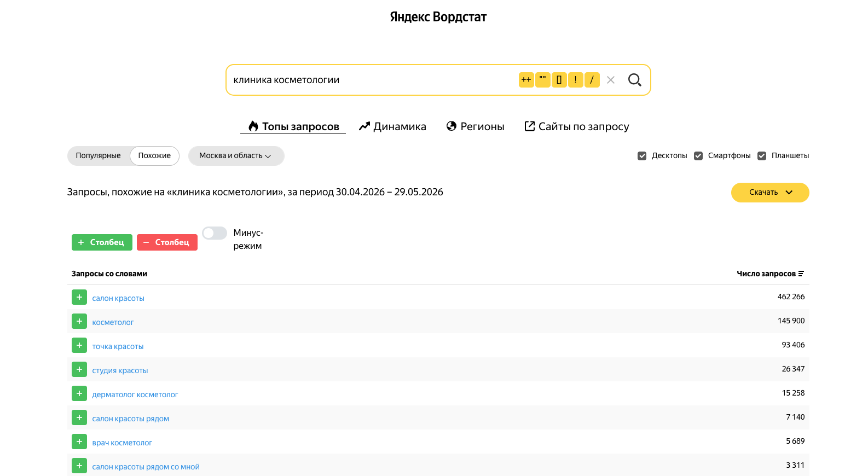Add 'дерматолог косметолог' with its plus button
868x476 pixels.
79,393
